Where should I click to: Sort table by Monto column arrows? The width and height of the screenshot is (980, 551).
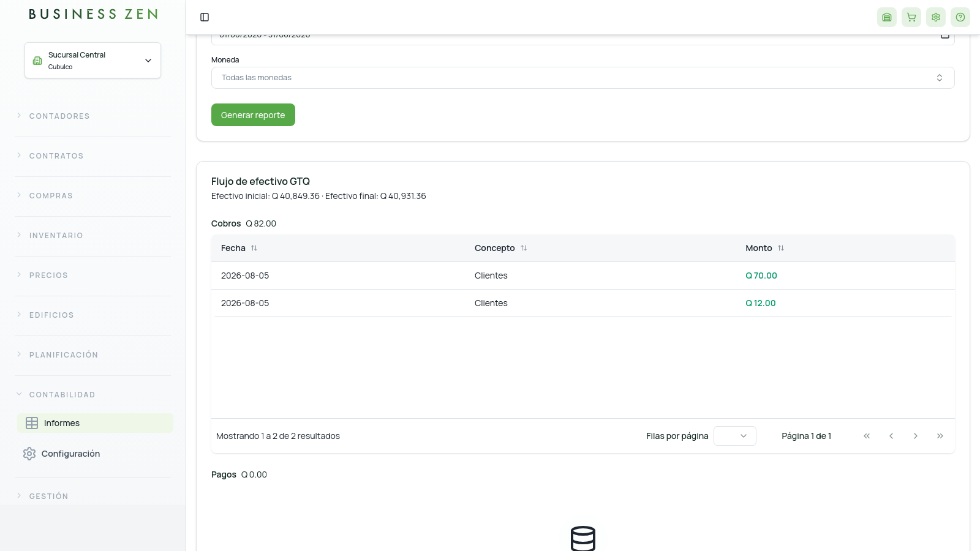click(x=781, y=248)
